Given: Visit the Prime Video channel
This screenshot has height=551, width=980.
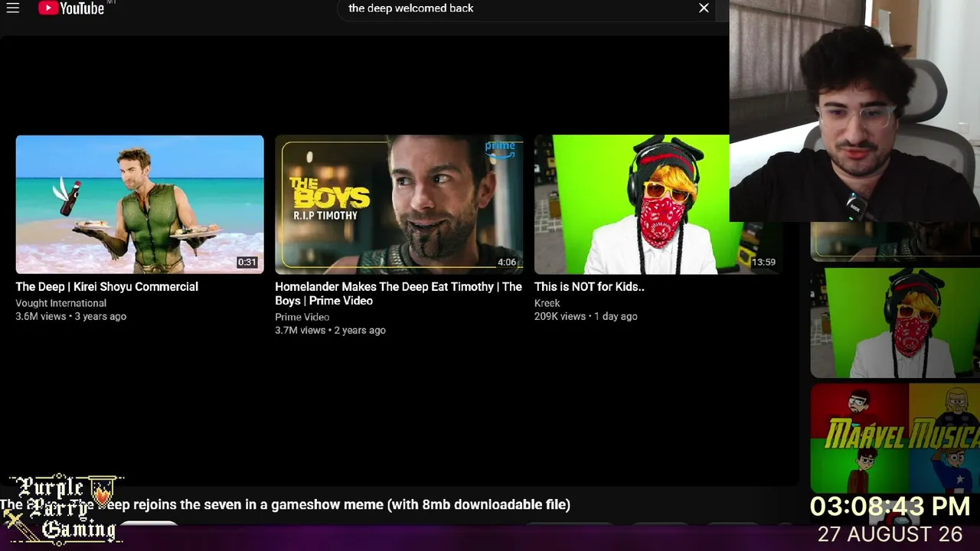Looking at the screenshot, I should (x=302, y=317).
